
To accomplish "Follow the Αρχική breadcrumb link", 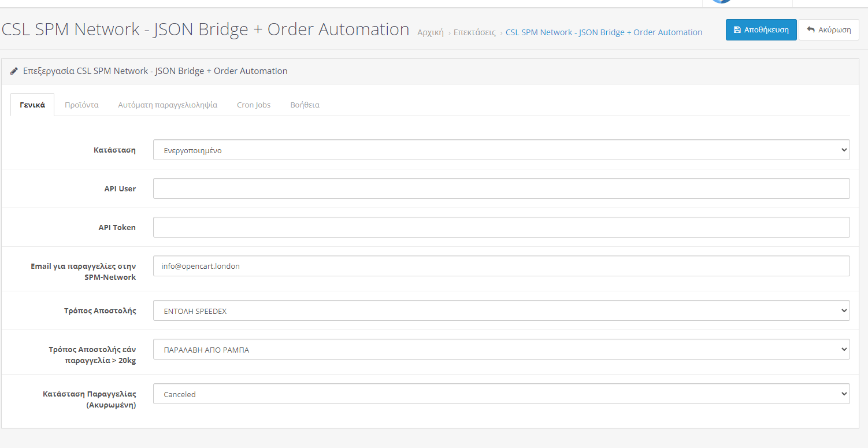I will (x=431, y=32).
